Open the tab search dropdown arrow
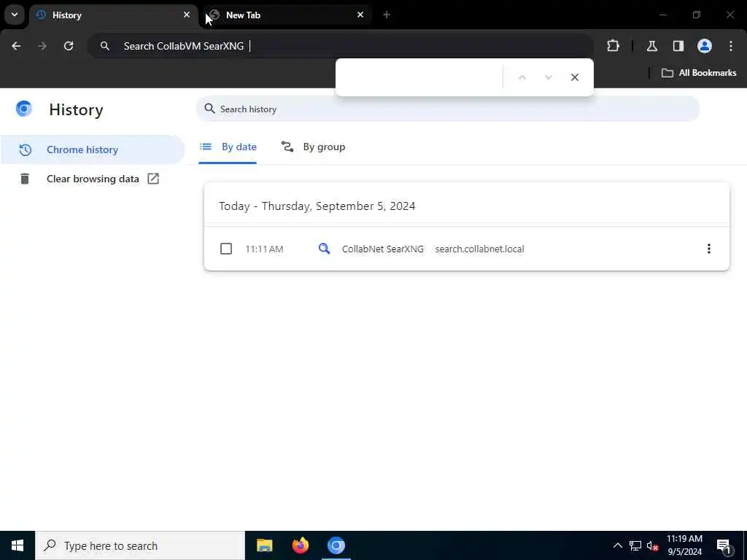Image resolution: width=747 pixels, height=560 pixels. click(15, 15)
